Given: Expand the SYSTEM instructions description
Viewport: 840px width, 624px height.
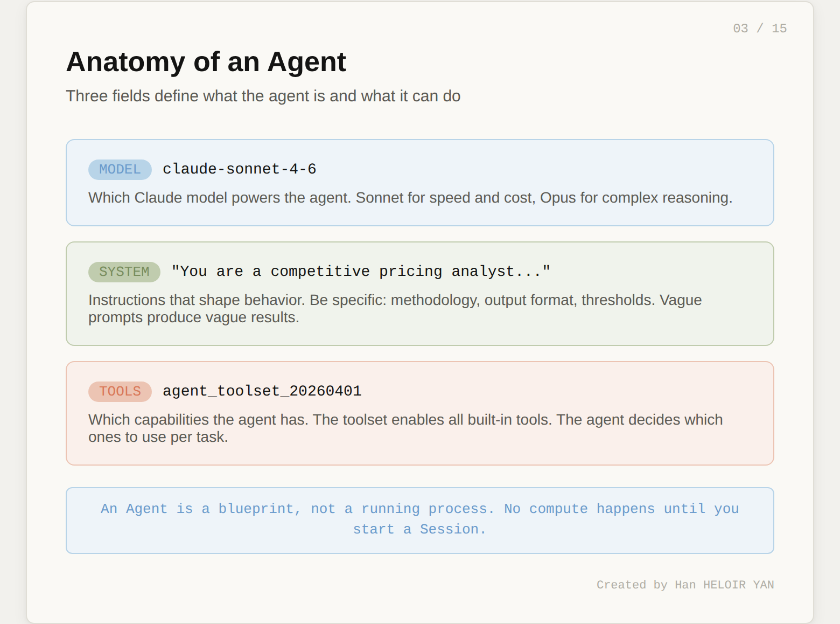Looking at the screenshot, I should (x=395, y=308).
